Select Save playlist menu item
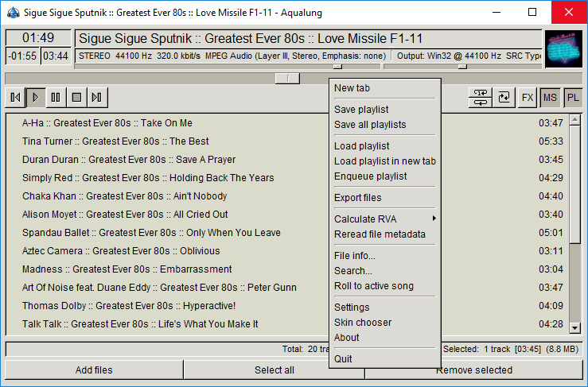Viewport: 588px width, 387px height. click(x=384, y=110)
